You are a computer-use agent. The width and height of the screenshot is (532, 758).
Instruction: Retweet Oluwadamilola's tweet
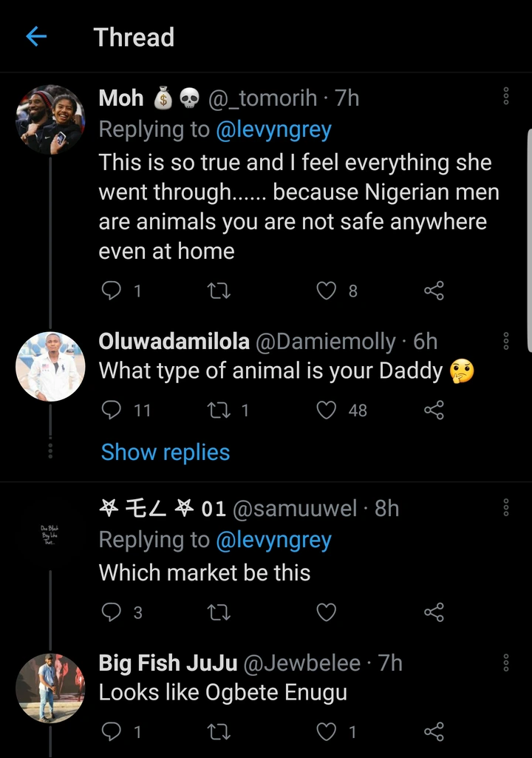click(x=219, y=410)
